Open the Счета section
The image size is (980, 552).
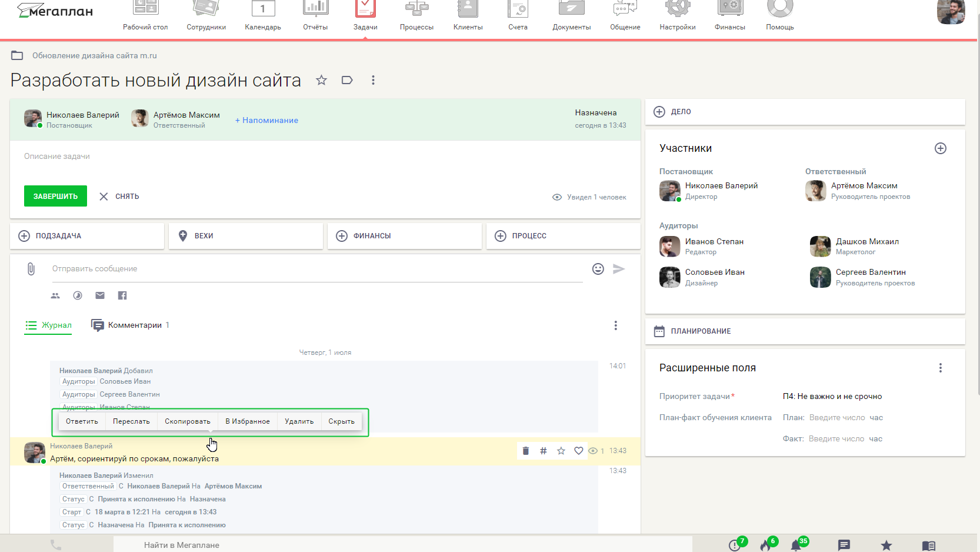tap(518, 16)
